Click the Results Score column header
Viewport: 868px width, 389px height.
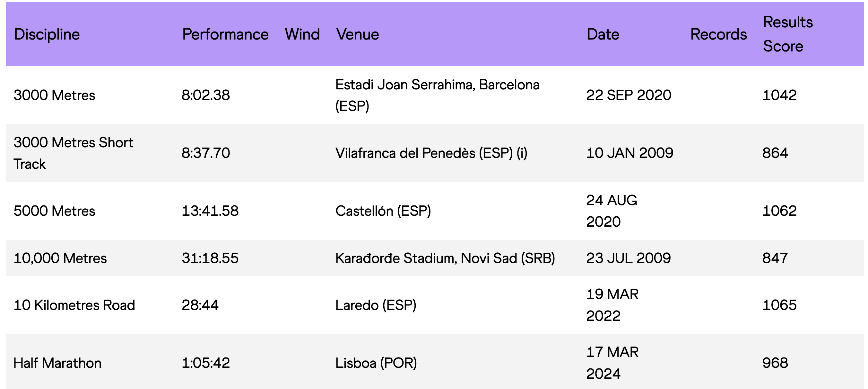(x=788, y=34)
